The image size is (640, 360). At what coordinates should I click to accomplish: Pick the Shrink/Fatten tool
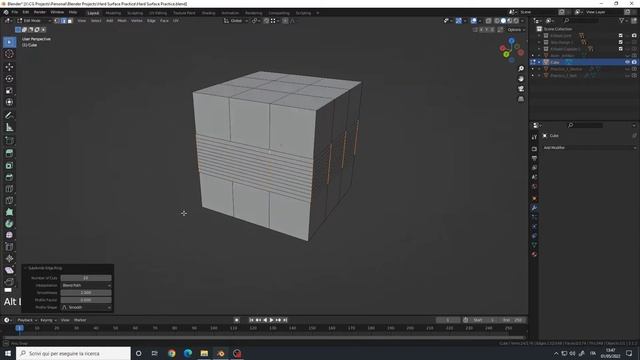point(9,258)
